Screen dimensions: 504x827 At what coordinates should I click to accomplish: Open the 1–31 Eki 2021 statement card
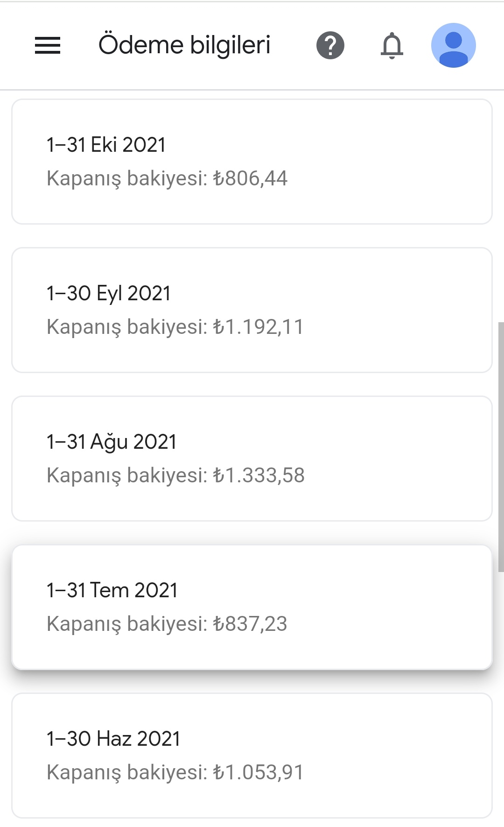(252, 162)
